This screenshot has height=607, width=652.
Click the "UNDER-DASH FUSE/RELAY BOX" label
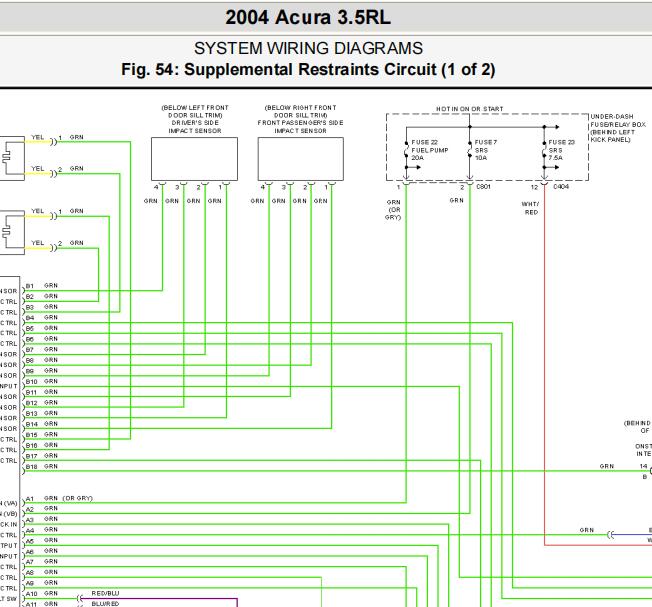(x=618, y=121)
